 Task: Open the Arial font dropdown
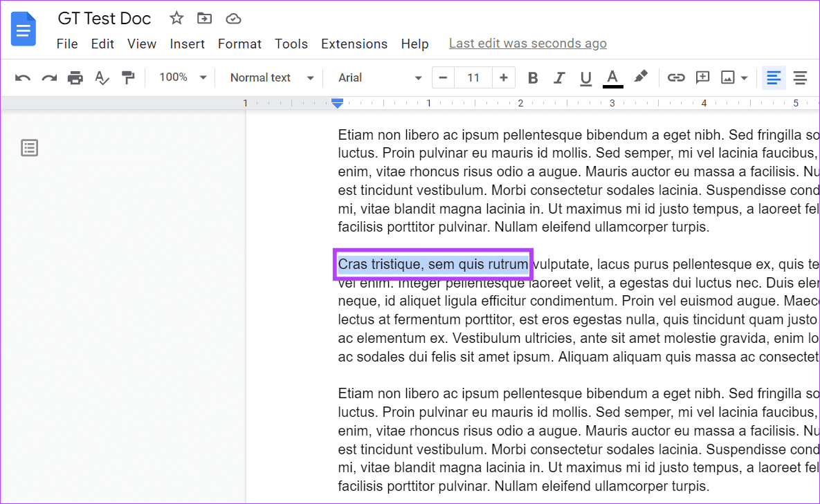[380, 78]
